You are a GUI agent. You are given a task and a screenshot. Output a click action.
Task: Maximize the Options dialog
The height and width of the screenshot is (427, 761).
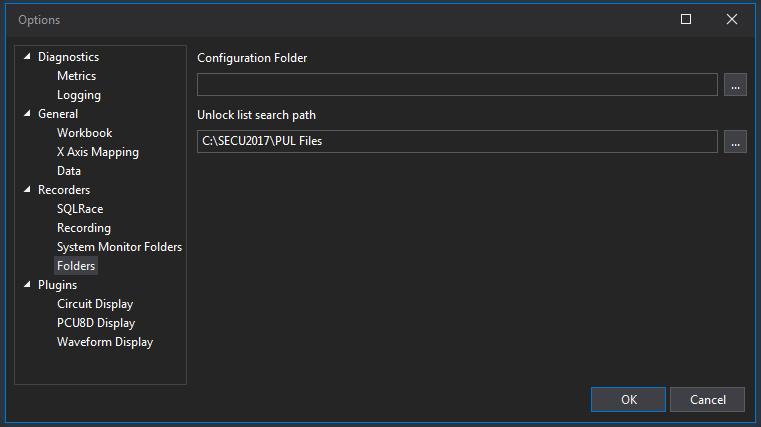(686, 19)
